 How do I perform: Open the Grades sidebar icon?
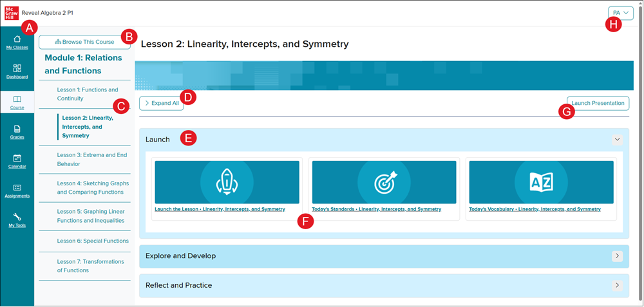pos(17,132)
